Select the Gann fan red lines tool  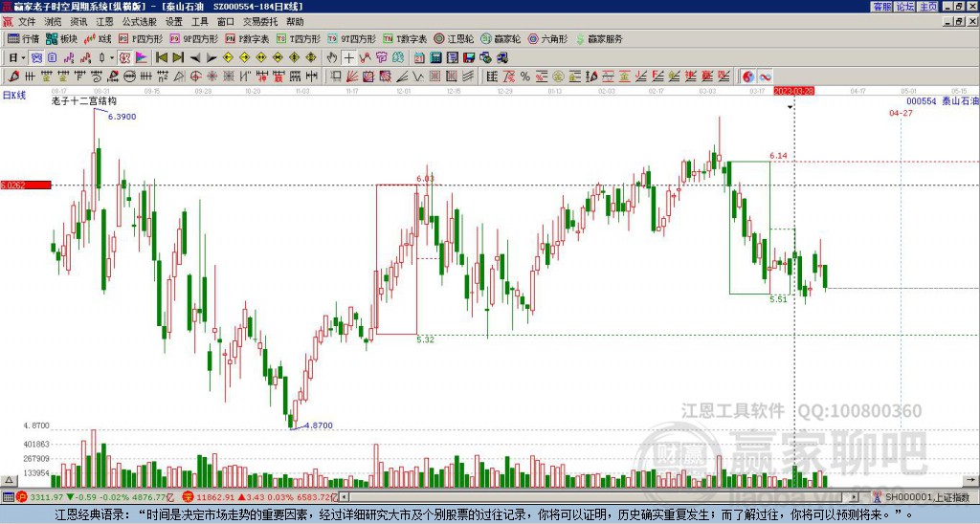click(x=352, y=76)
